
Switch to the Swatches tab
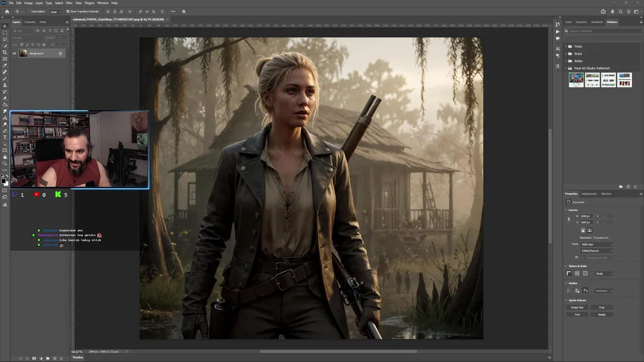(581, 22)
